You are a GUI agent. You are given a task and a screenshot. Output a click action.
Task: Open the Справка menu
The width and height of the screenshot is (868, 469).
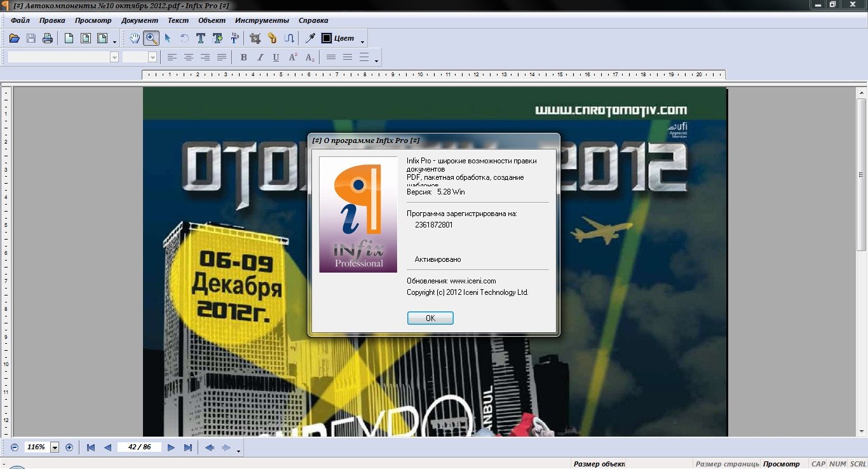click(313, 20)
